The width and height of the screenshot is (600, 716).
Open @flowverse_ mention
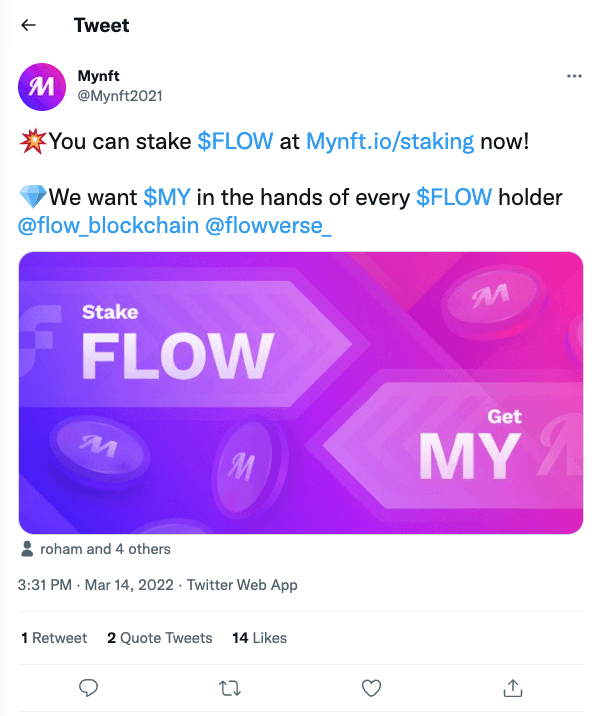point(267,226)
